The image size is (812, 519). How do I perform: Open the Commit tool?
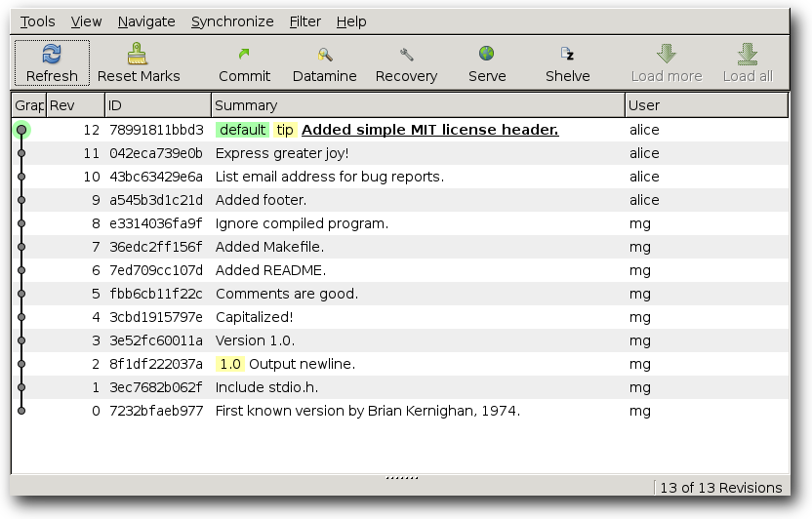point(244,54)
